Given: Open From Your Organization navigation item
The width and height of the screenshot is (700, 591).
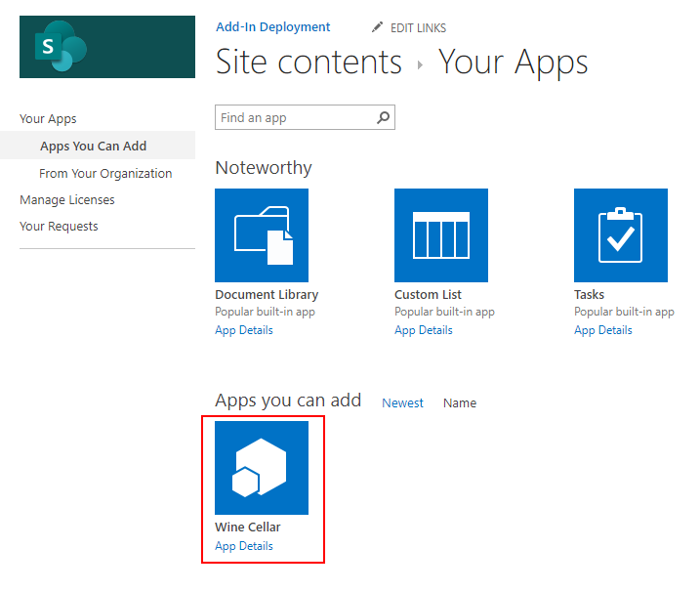Looking at the screenshot, I should (105, 174).
